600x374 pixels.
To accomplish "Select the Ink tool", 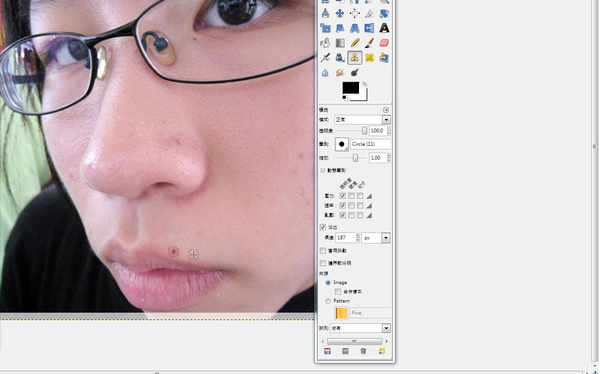I will tap(339, 57).
